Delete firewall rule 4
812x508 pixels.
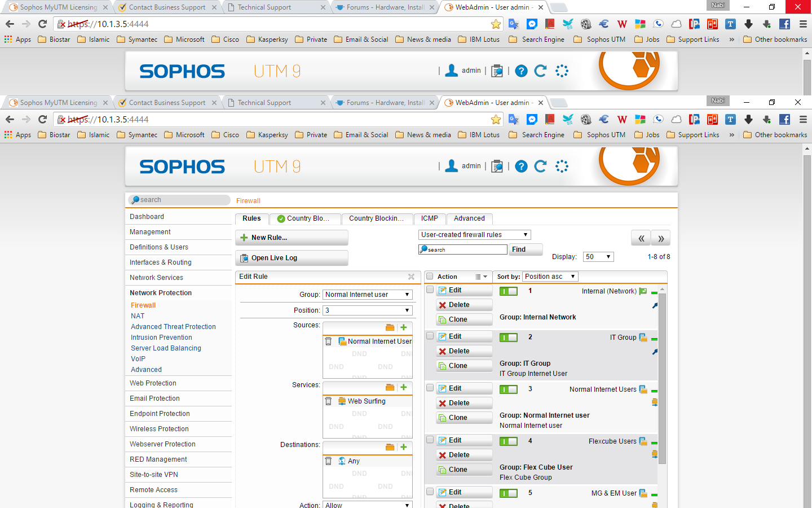coord(464,455)
